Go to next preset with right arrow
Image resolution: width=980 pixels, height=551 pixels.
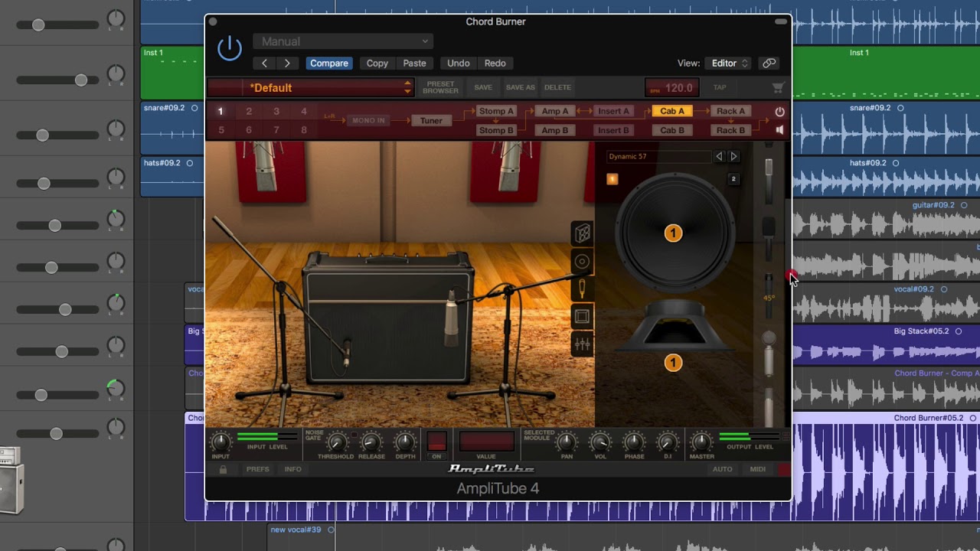pos(287,64)
